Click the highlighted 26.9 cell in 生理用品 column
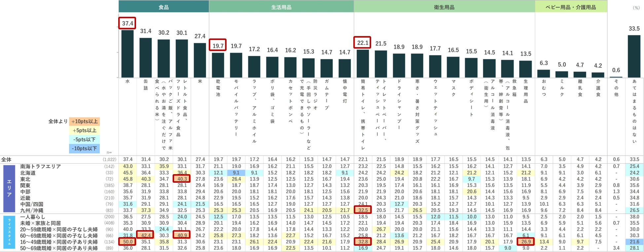 coord(526,242)
